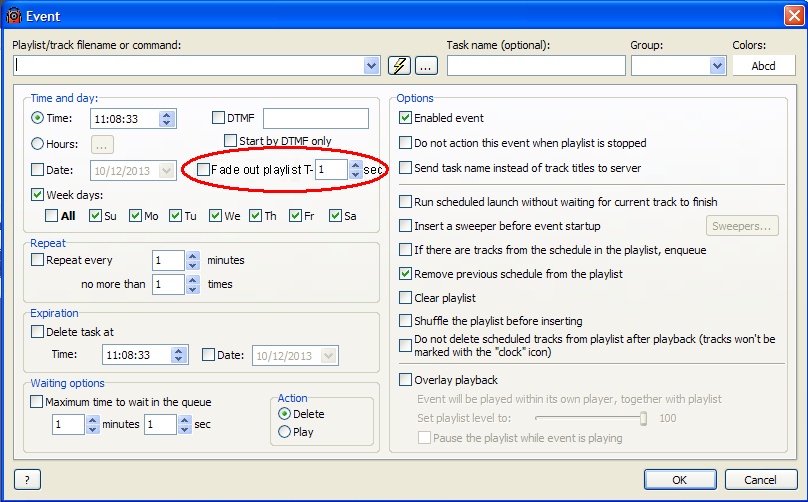This screenshot has width=808, height=502.
Task: Click the playlist level slider handle
Action: pyautogui.click(x=644, y=418)
